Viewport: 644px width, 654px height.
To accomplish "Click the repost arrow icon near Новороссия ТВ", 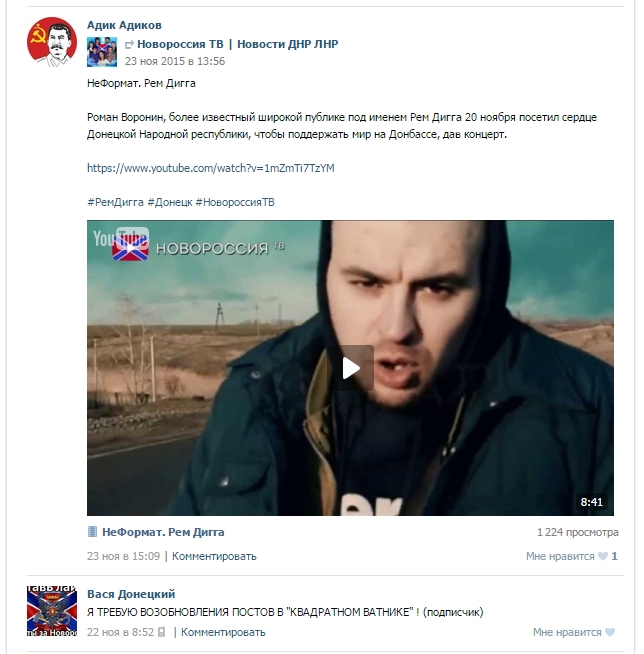I will click(129, 44).
